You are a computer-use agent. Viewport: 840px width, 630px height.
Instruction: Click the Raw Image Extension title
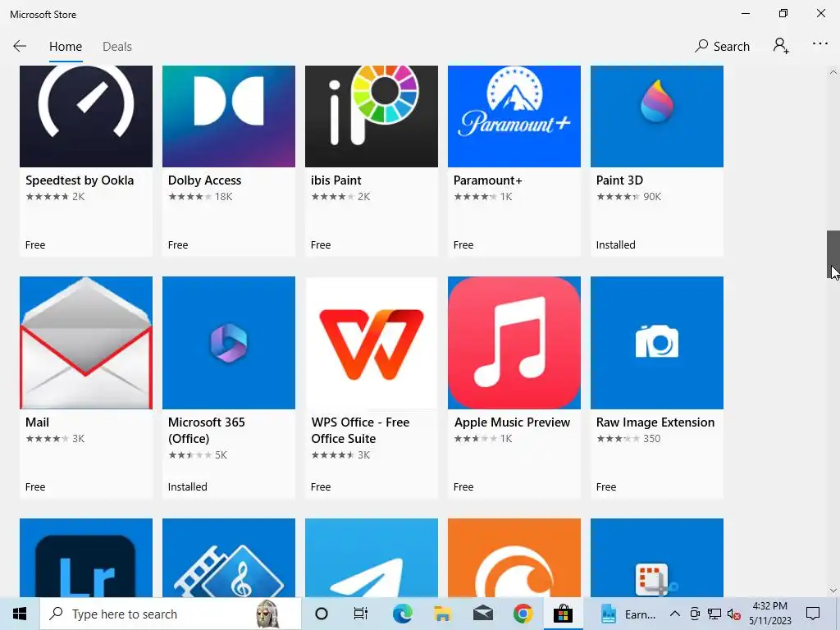[x=655, y=422]
